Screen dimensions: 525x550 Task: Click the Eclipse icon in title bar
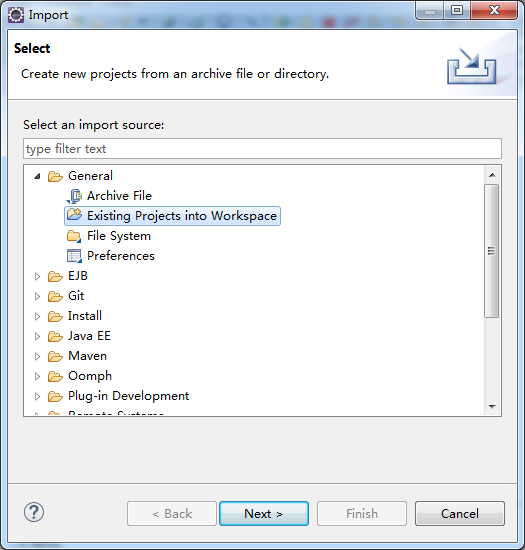click(16, 15)
